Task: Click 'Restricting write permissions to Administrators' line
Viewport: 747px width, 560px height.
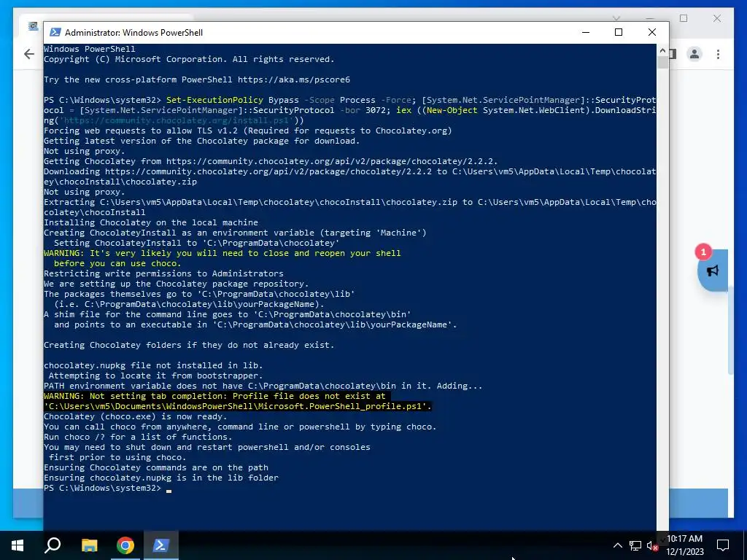Action: point(163,274)
